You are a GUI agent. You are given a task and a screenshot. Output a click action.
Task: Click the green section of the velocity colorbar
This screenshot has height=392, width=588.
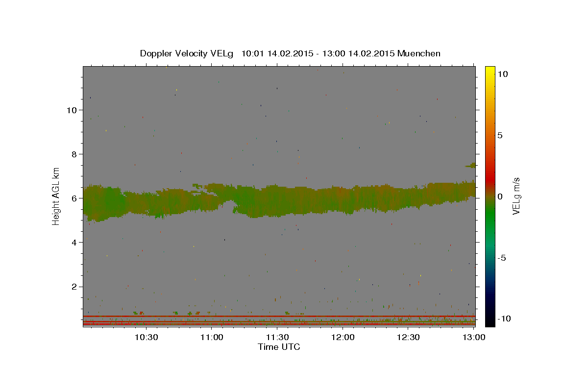(490, 216)
